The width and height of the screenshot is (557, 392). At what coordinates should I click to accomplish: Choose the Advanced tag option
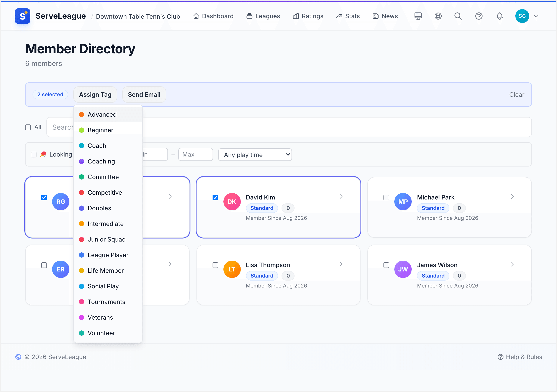point(108,114)
